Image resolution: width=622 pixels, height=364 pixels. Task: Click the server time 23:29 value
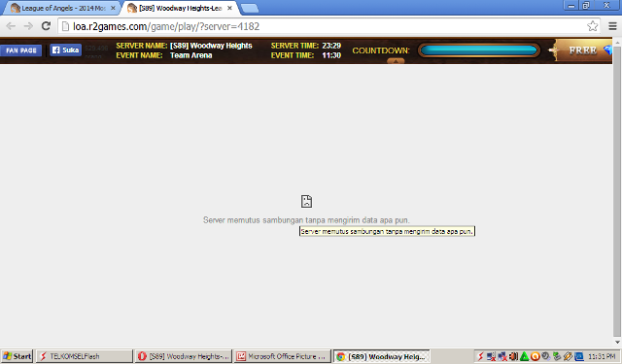331,46
